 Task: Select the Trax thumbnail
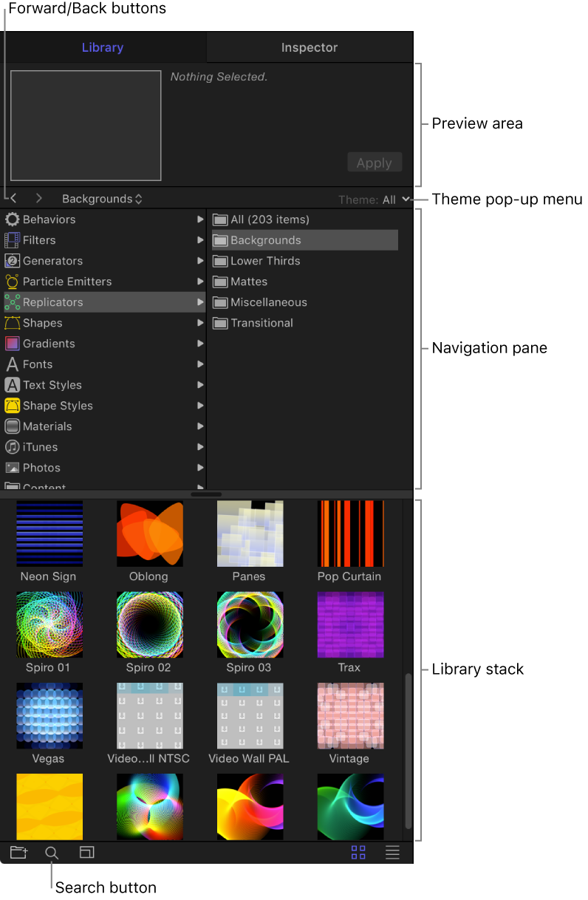pyautogui.click(x=351, y=624)
